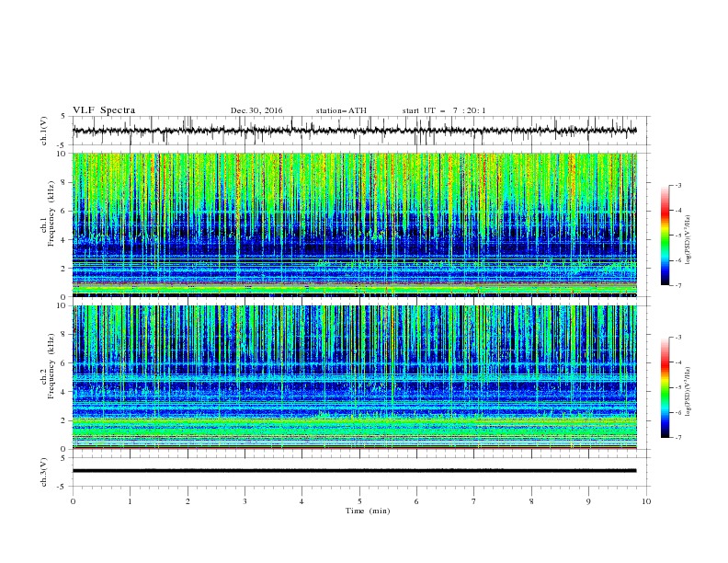This screenshot has height=563, width=728.
Task: Click time axis tick label '5'
Action: (359, 501)
